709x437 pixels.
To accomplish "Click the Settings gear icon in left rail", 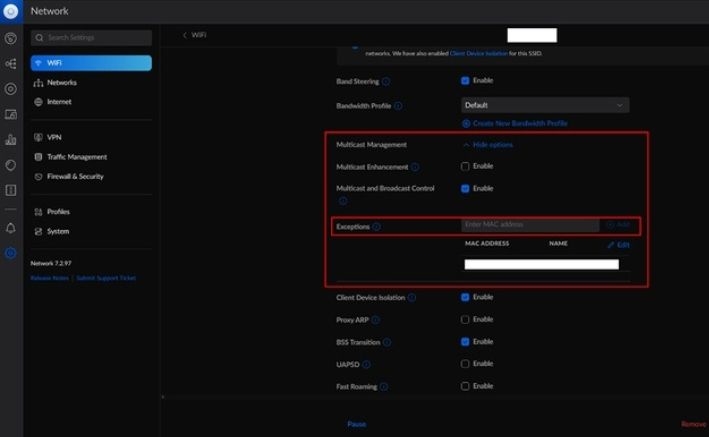I will click(x=10, y=253).
